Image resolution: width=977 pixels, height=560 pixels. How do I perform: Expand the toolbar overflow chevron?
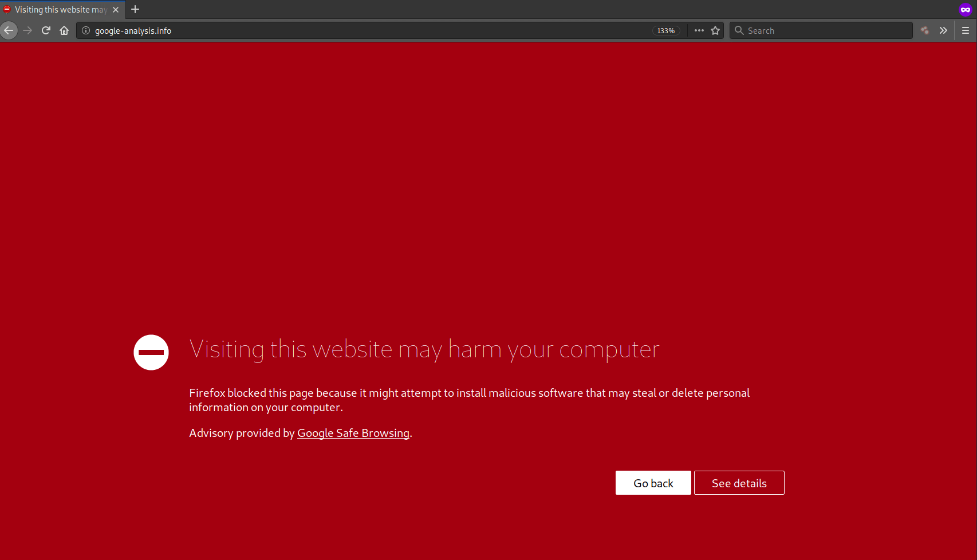coord(943,30)
